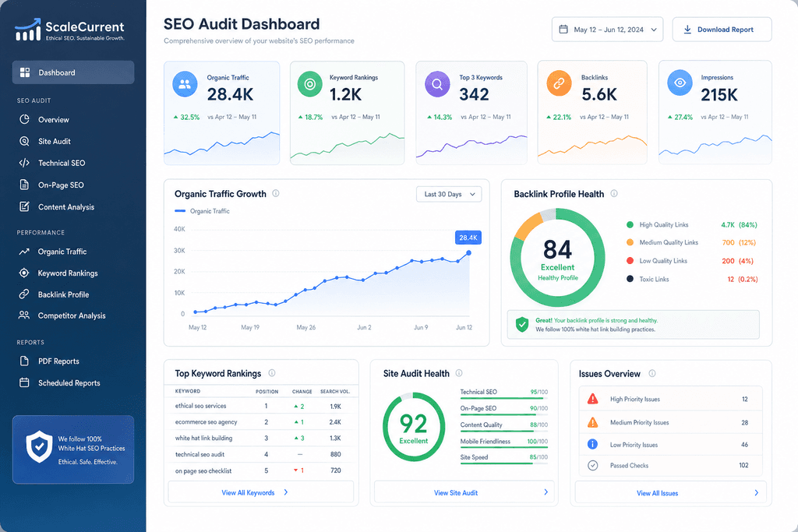Click the chevron in View Site Audit row
Viewport: 798px width, 532px height.
pyautogui.click(x=546, y=491)
